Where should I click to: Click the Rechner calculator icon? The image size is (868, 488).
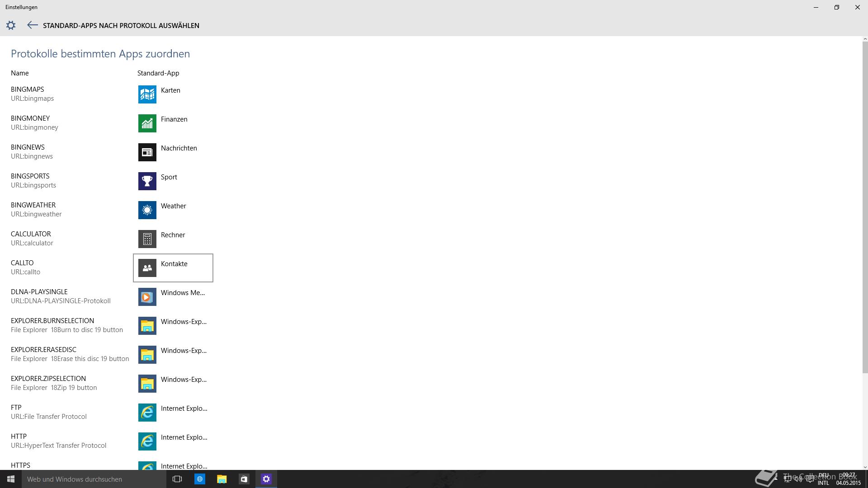pos(147,239)
